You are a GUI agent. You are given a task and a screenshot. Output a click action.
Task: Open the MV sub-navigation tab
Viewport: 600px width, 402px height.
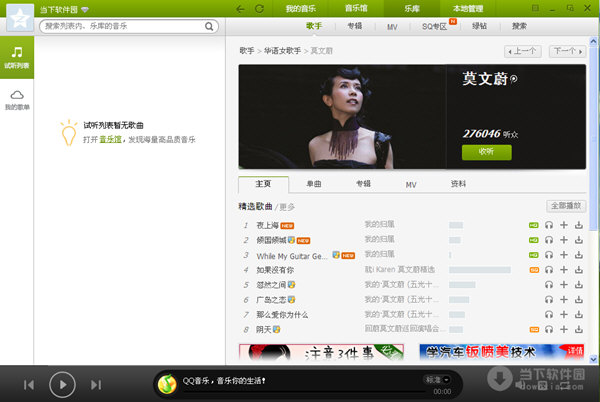point(392,27)
